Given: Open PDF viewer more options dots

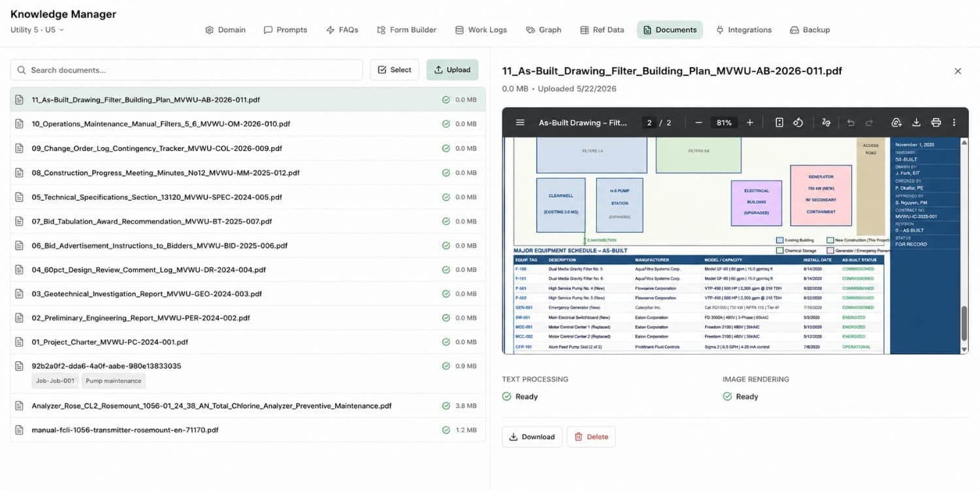Looking at the screenshot, I should tap(954, 122).
